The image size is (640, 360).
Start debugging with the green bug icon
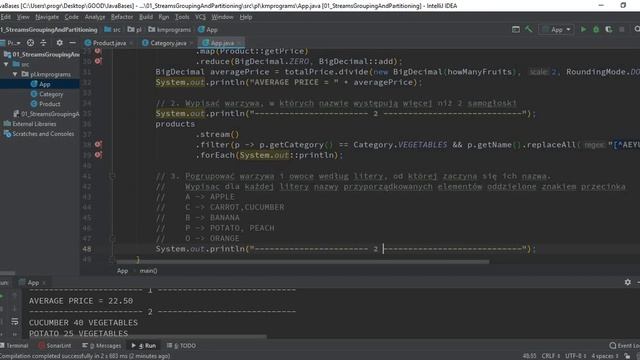(596, 29)
